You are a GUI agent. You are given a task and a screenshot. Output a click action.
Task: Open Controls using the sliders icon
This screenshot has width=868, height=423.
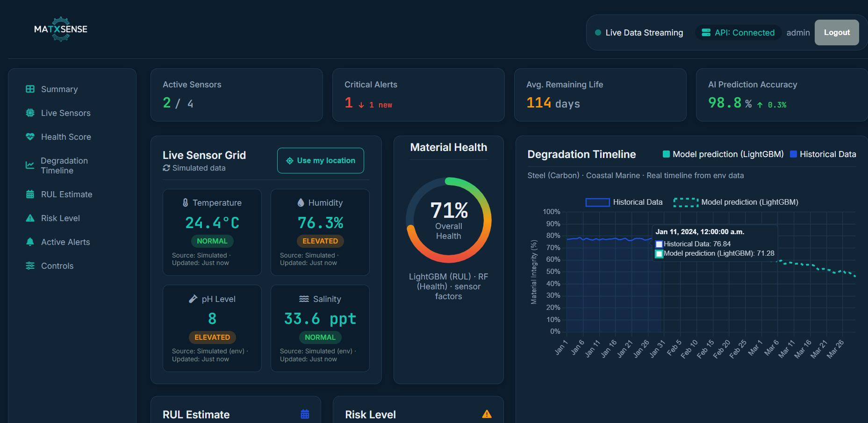pyautogui.click(x=30, y=265)
